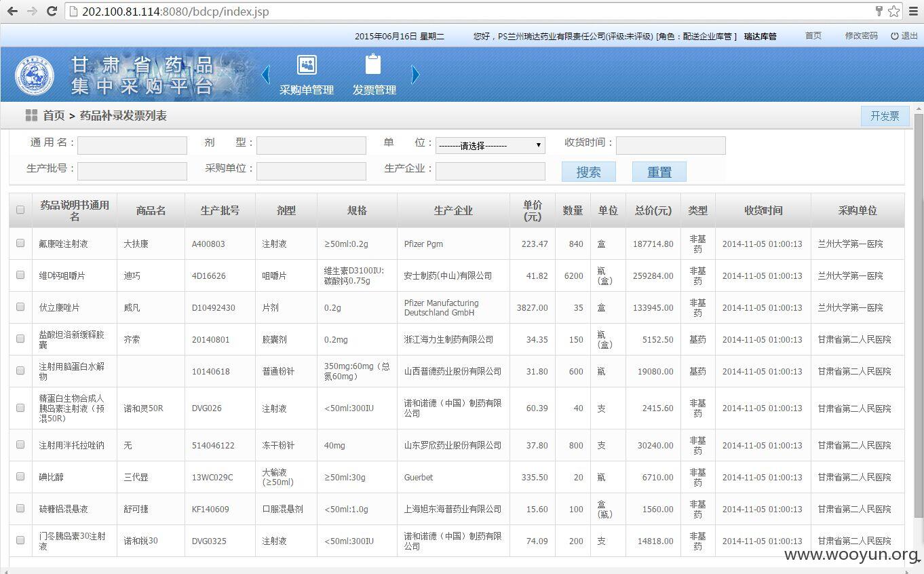Click the browser back arrow
The height and width of the screenshot is (574, 924).
[x=12, y=11]
